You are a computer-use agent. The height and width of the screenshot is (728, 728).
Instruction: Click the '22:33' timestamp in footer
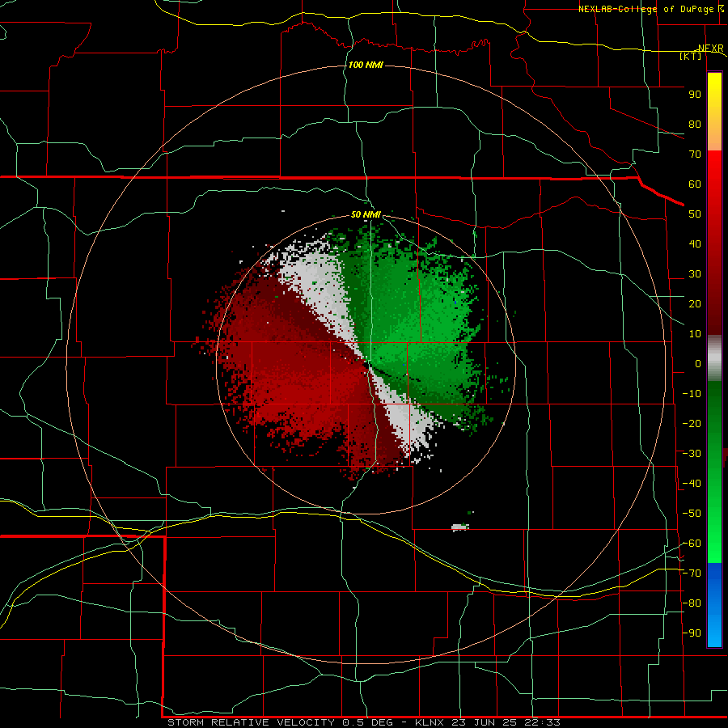542,722
